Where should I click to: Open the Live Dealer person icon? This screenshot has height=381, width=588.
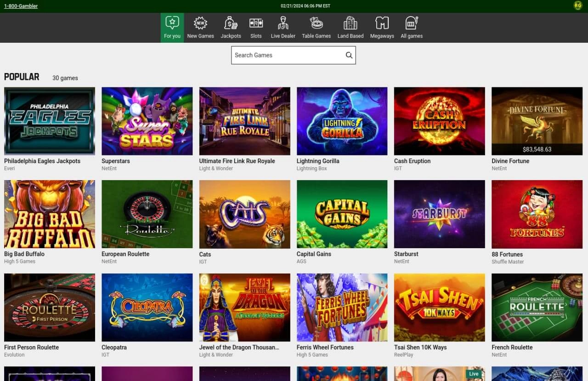[x=283, y=23]
